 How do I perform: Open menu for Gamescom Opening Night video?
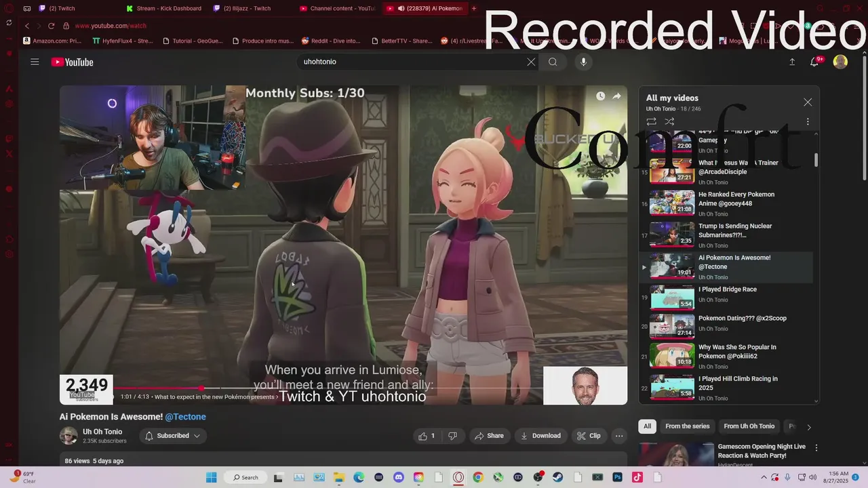pos(816,448)
